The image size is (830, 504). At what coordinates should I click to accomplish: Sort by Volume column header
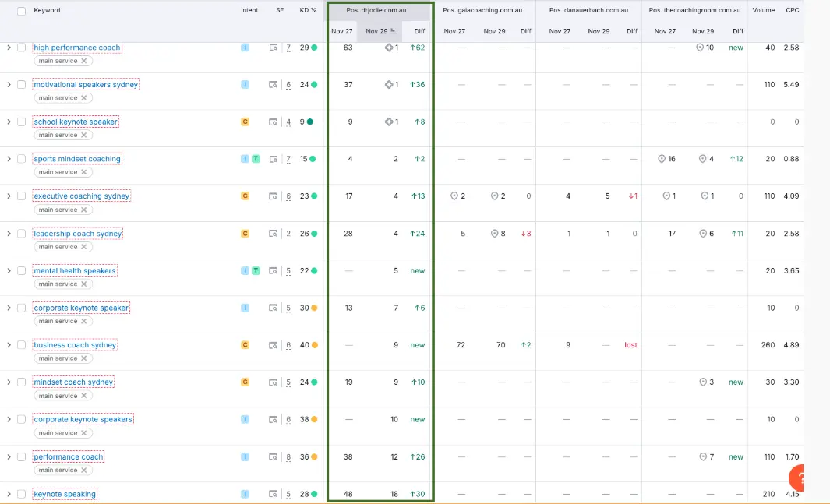763,10
